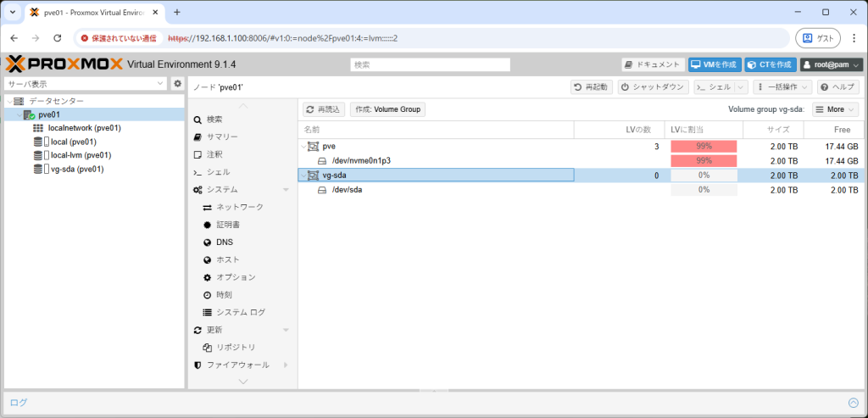Viewport: 868px width, 418px height.
Task: Select データセンター datacenter icon in tree
Action: 19,101
